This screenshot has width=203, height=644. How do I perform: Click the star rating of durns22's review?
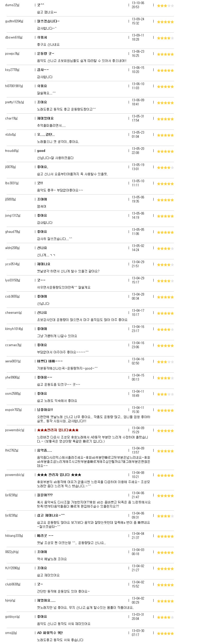tap(165, 6)
